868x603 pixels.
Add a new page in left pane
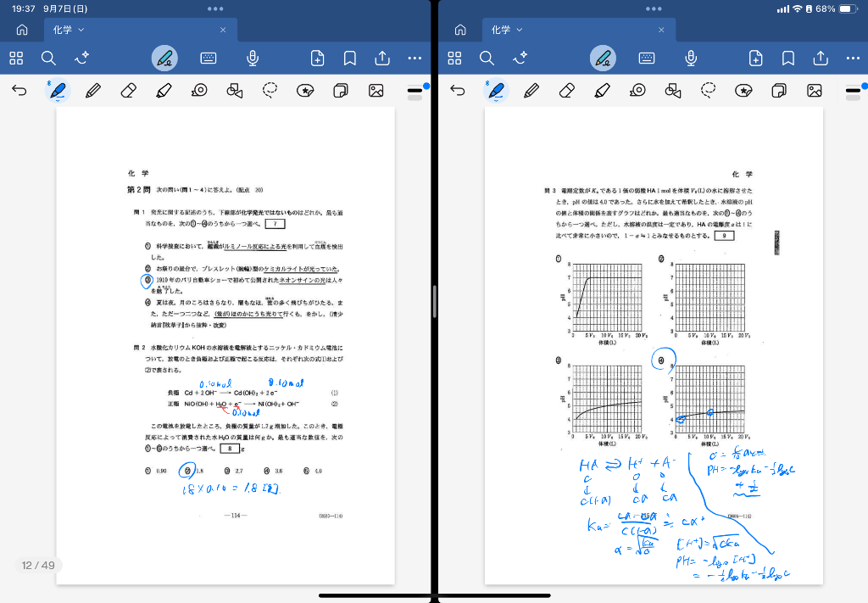click(317, 58)
